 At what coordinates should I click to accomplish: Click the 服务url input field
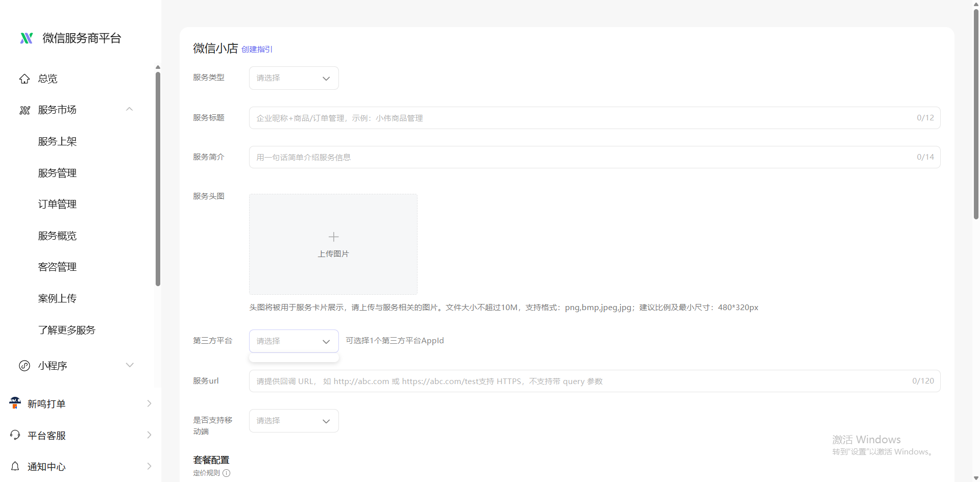(595, 381)
